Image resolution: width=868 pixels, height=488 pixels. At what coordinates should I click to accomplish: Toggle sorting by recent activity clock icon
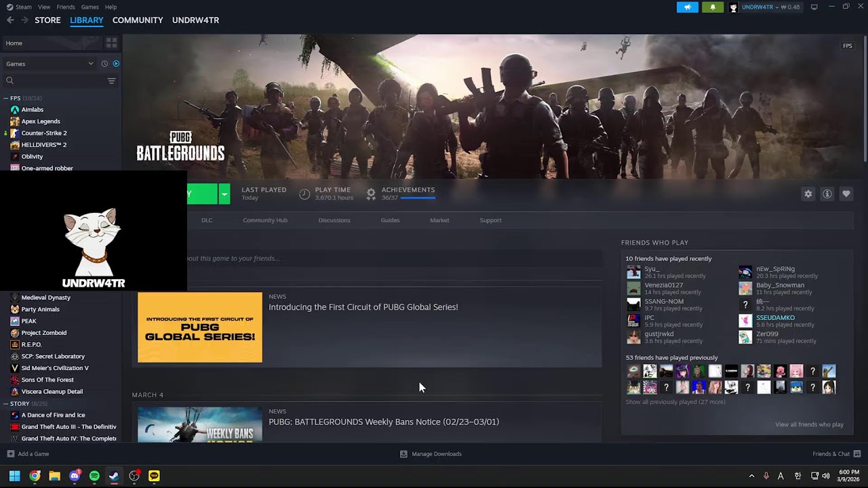pyautogui.click(x=104, y=64)
